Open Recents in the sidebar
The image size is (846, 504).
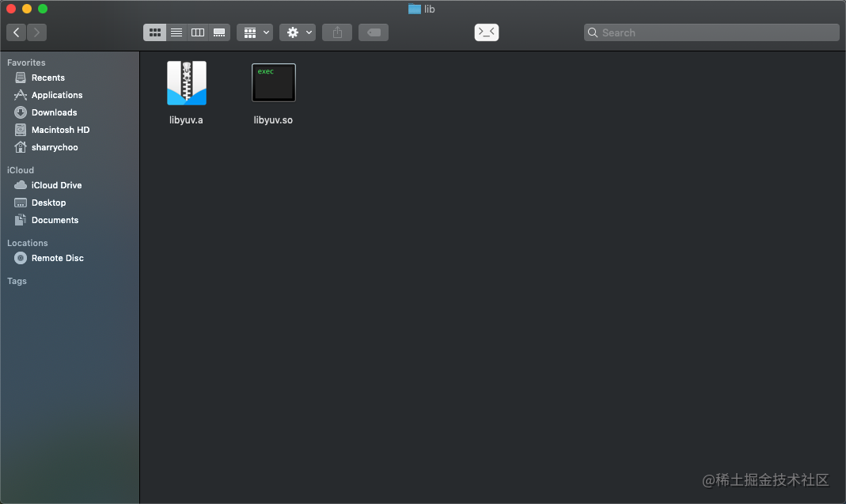pyautogui.click(x=47, y=78)
